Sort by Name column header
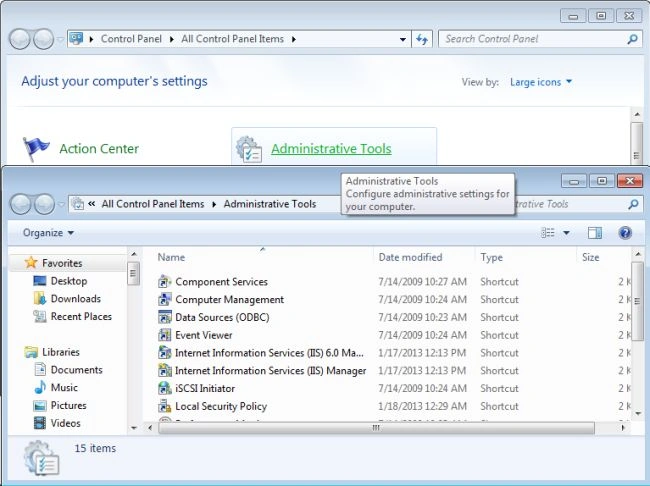The height and width of the screenshot is (486, 650). [171, 257]
